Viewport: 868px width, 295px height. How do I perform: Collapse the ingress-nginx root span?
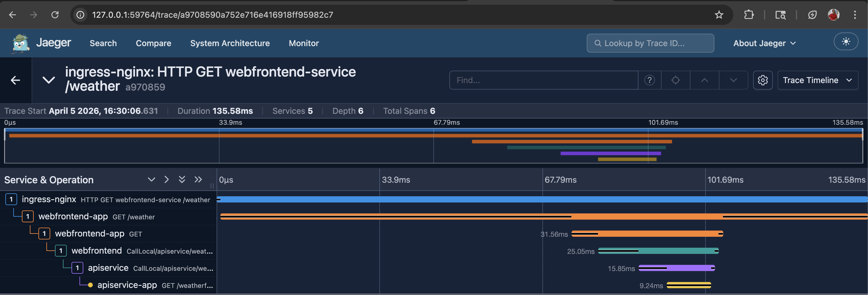[11, 200]
